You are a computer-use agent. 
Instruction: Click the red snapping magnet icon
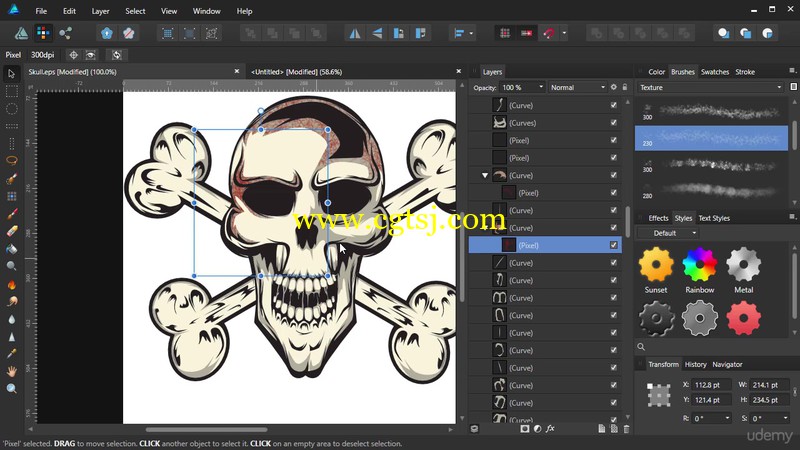[x=549, y=33]
